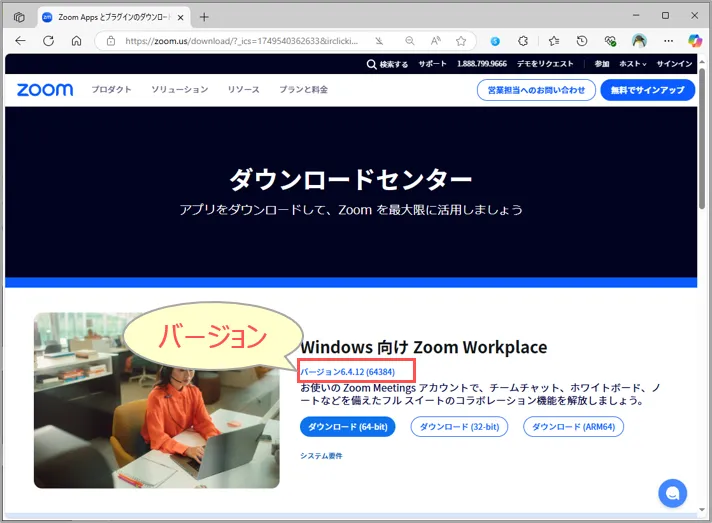Image resolution: width=712 pixels, height=523 pixels.
Task: Open the プロダクト menu
Action: coord(112,89)
